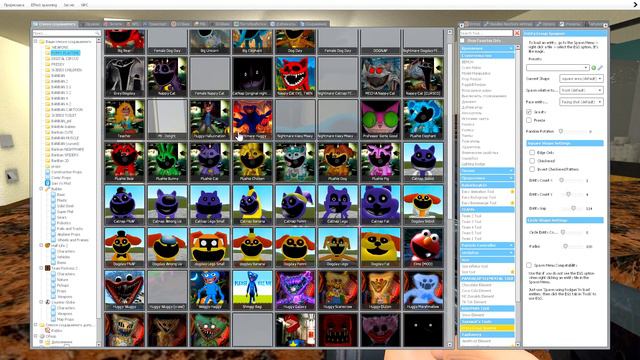Open the Spawn relative to dropdown
The height and width of the screenshot is (360, 640).
tap(581, 90)
